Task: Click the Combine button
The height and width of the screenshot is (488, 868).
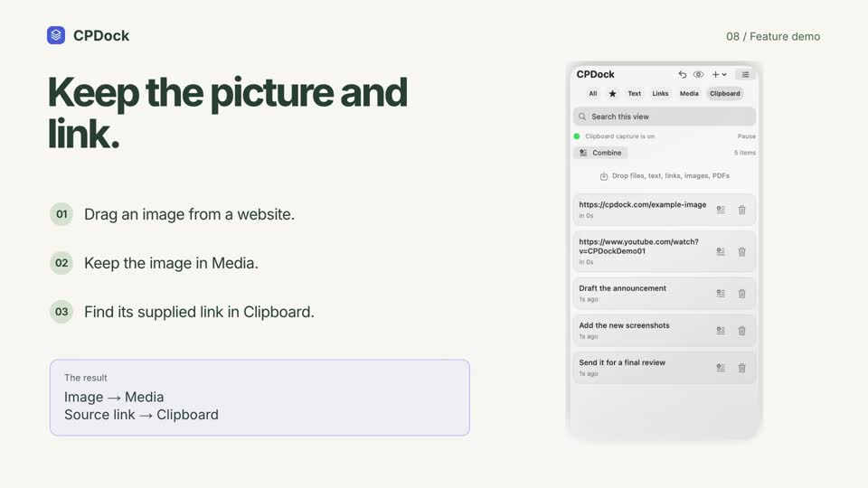Action: (600, 153)
